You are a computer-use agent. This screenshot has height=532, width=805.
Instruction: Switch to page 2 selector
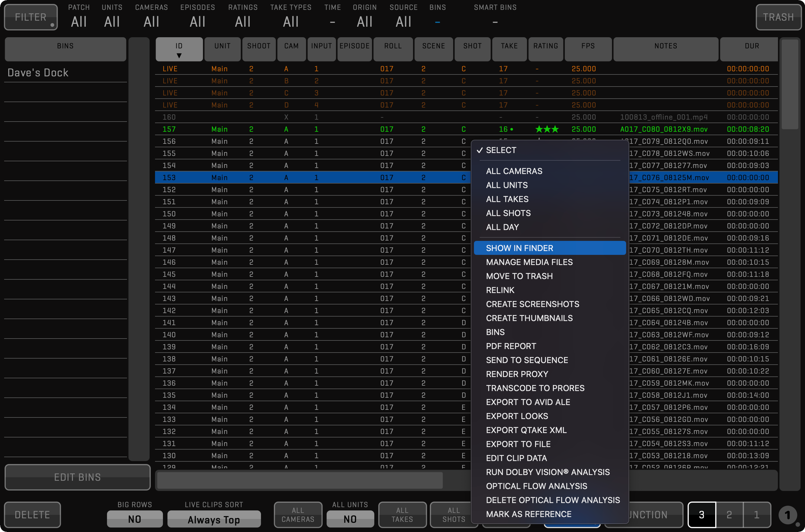729,515
